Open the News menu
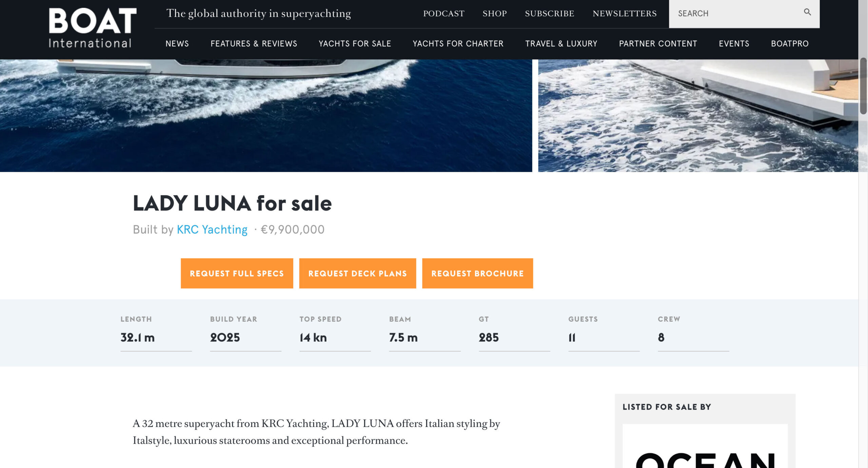The width and height of the screenshot is (868, 468). 177,44
